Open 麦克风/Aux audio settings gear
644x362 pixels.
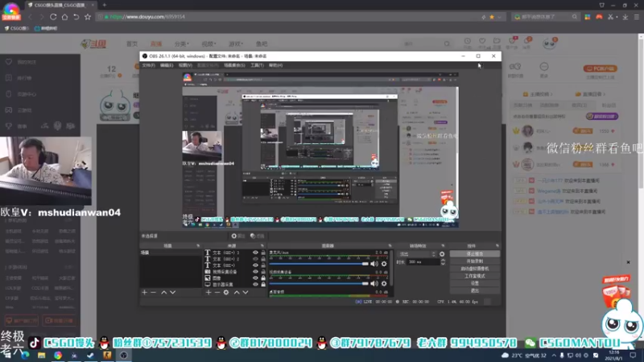(x=384, y=264)
